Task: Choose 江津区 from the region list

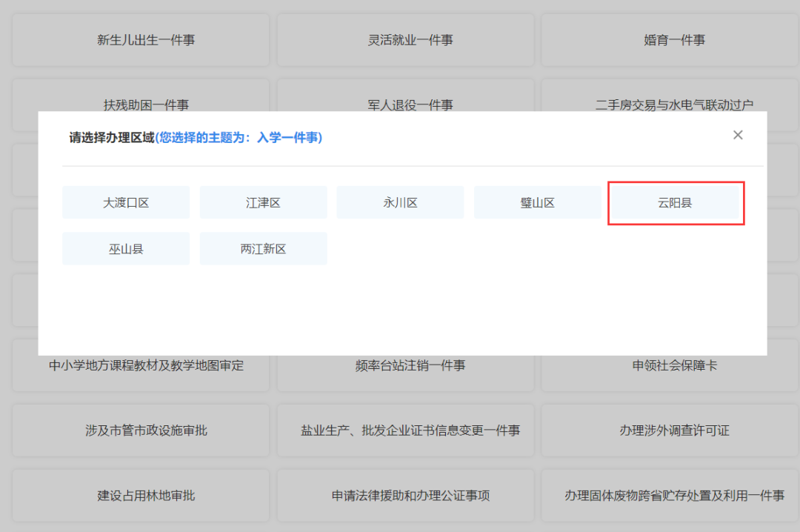Action: 263,202
